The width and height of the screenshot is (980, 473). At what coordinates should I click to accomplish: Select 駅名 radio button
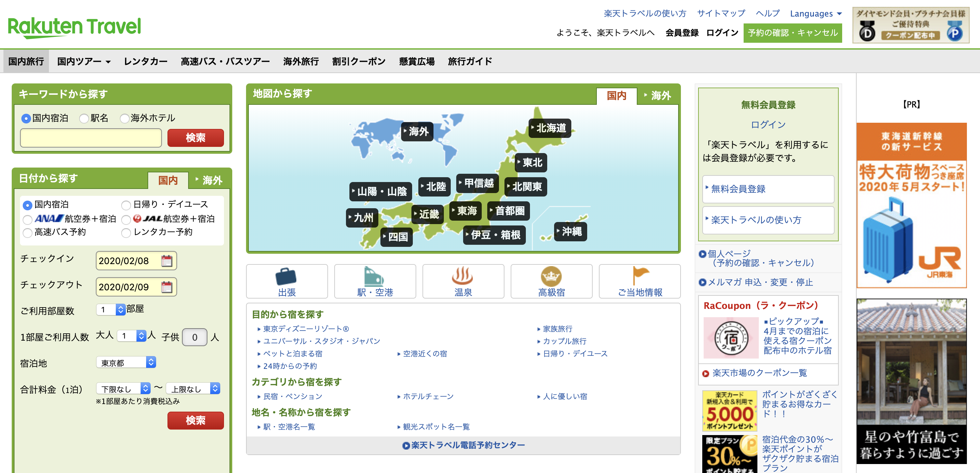pyautogui.click(x=84, y=119)
